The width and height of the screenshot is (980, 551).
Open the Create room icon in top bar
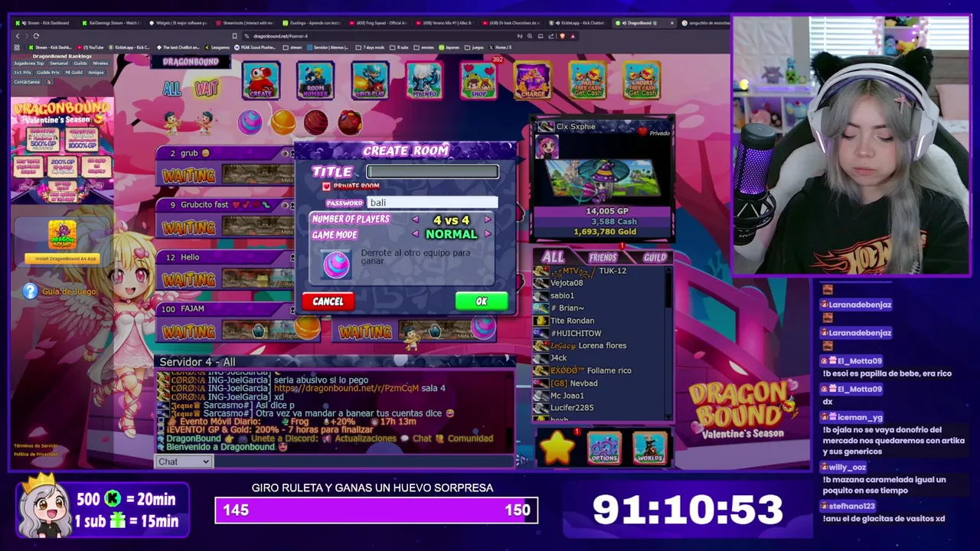pyautogui.click(x=261, y=80)
